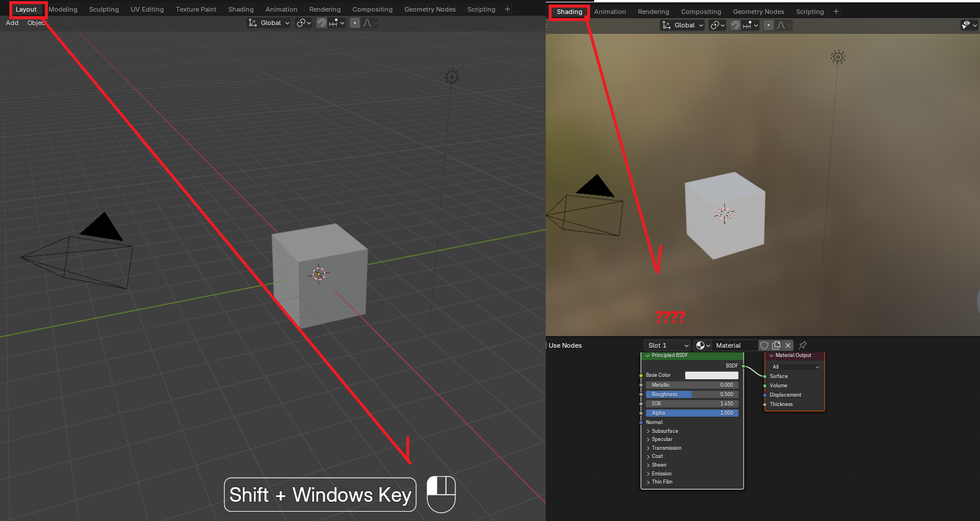Open proportional falloff curve in right Shading viewport
The image size is (980, 521).
click(784, 25)
